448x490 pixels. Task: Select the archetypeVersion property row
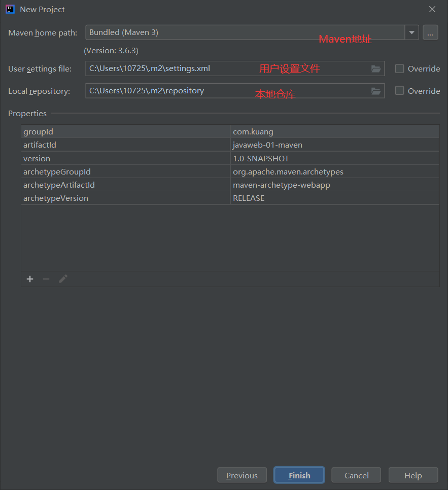click(230, 198)
